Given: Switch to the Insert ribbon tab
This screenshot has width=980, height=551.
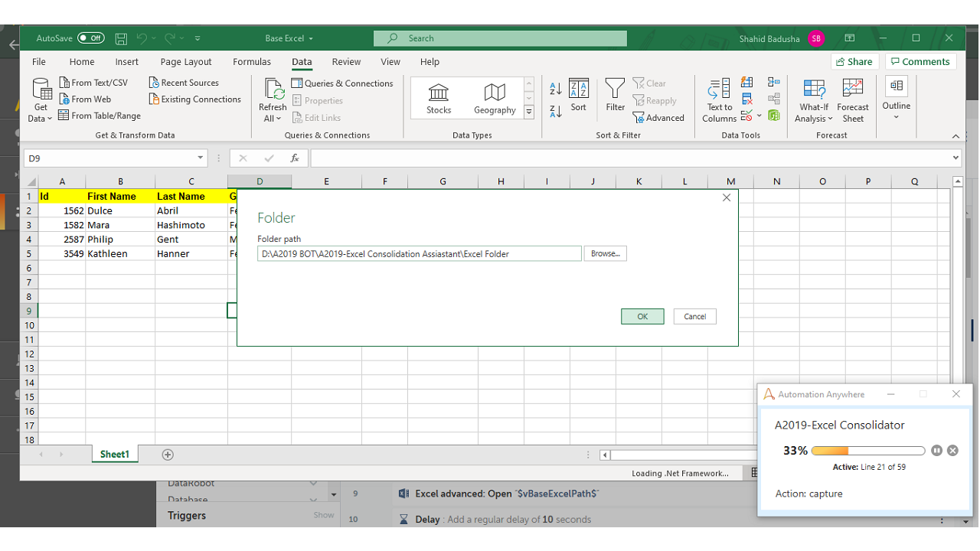Looking at the screenshot, I should point(127,62).
